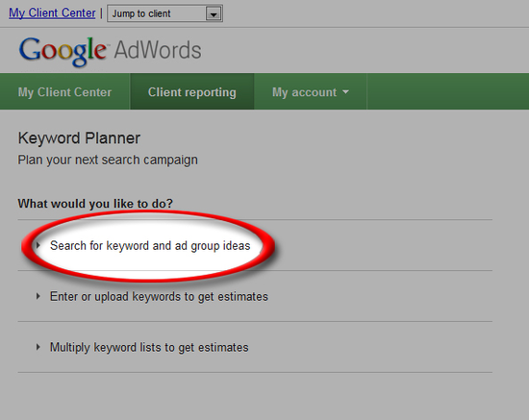This screenshot has width=529, height=420.
Task: Click the Google AdWords logo
Action: point(110,51)
